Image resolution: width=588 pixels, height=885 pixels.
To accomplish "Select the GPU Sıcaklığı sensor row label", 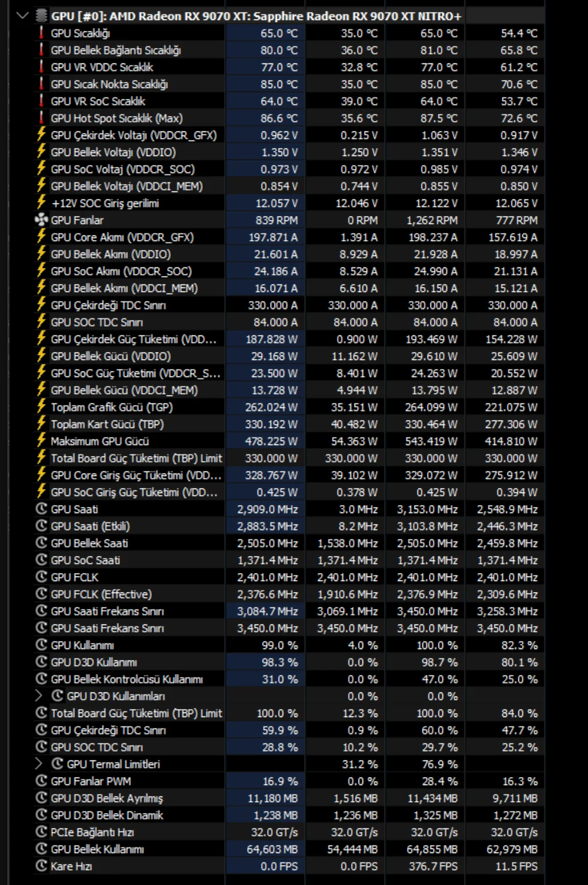I will click(80, 33).
